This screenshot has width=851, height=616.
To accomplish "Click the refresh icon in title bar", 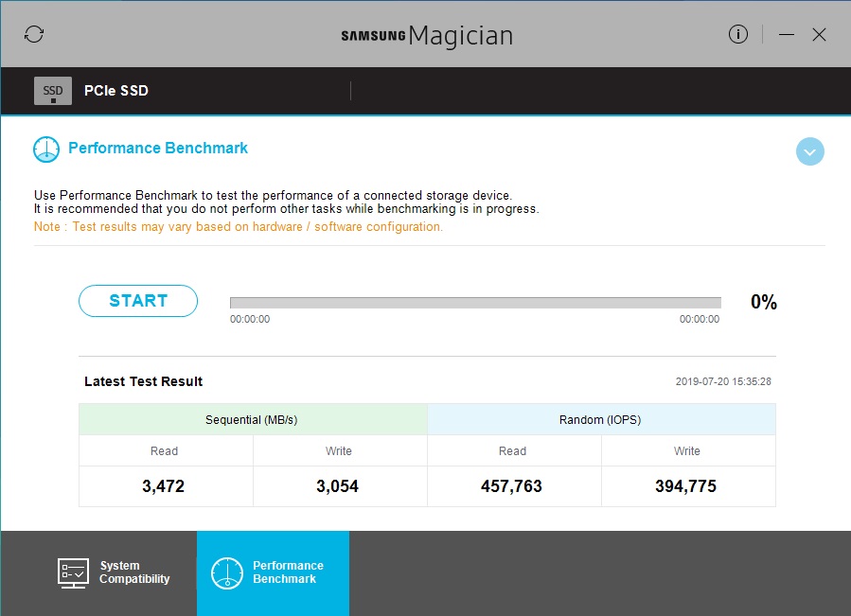I will (34, 35).
